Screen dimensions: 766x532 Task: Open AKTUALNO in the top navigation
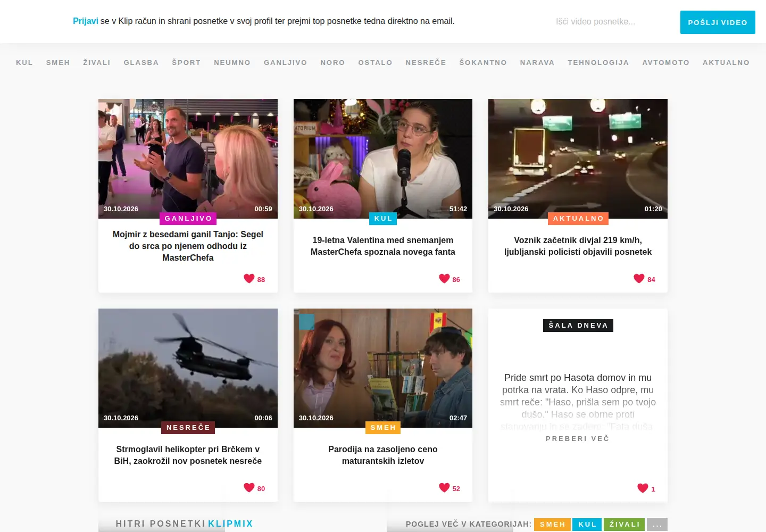coord(726,62)
